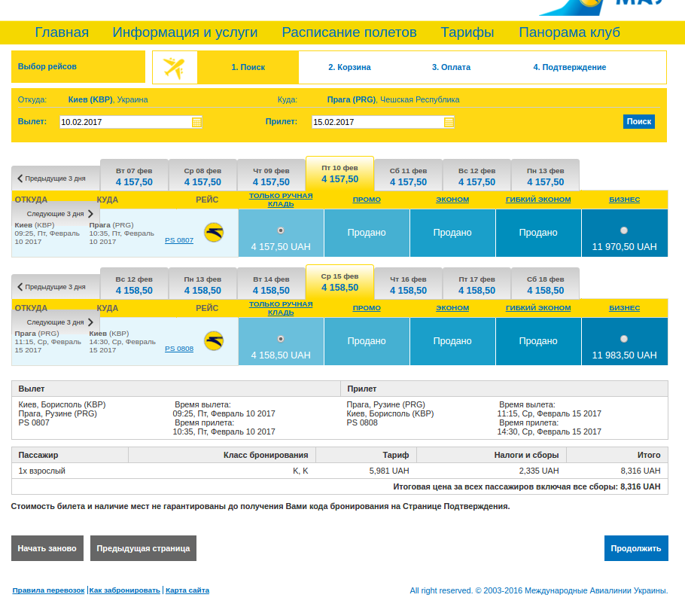Viewport: 685px width, 616px height.
Task: Select outbound date tab Вт 07 фев
Action: pyautogui.click(x=134, y=176)
